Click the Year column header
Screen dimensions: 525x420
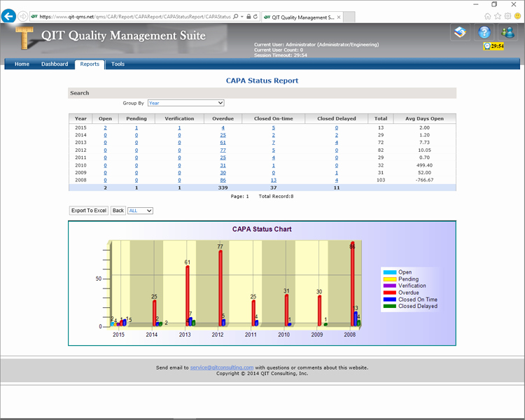coord(80,118)
